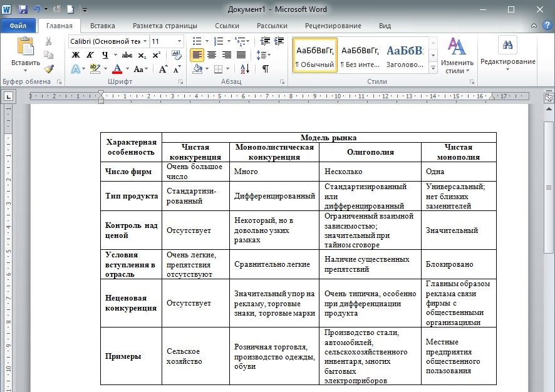The height and width of the screenshot is (392, 555).
Task: Switch to the Вставка tab
Action: click(x=102, y=26)
